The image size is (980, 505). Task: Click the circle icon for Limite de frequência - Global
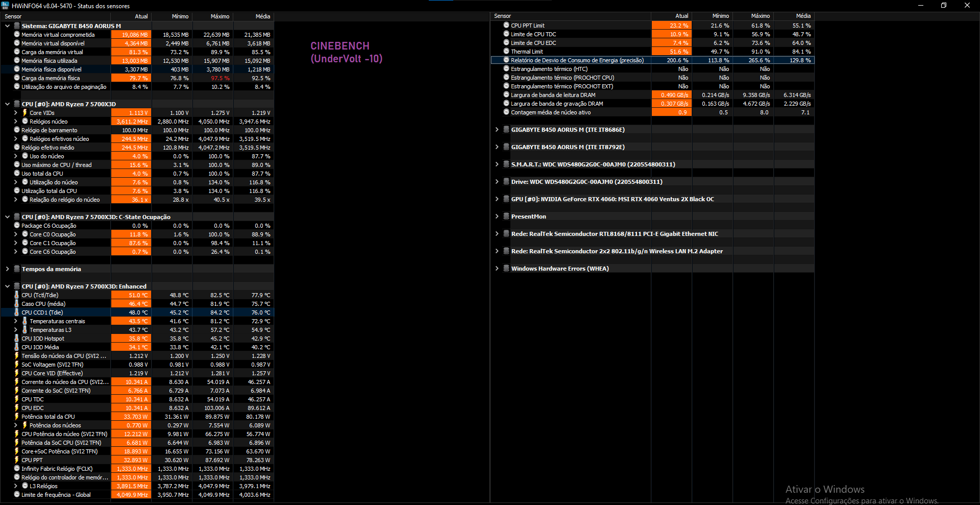pos(17,495)
